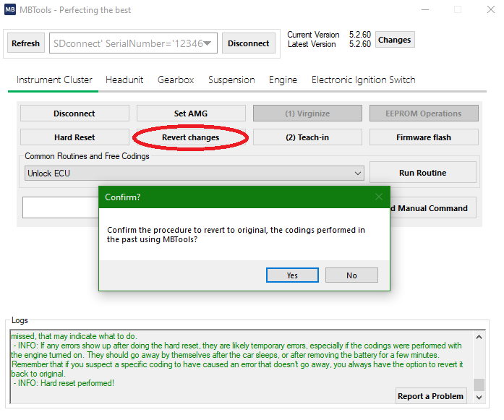Viewport: 504px width, 420px height.
Task: Click No to cancel revert
Action: [x=351, y=275]
